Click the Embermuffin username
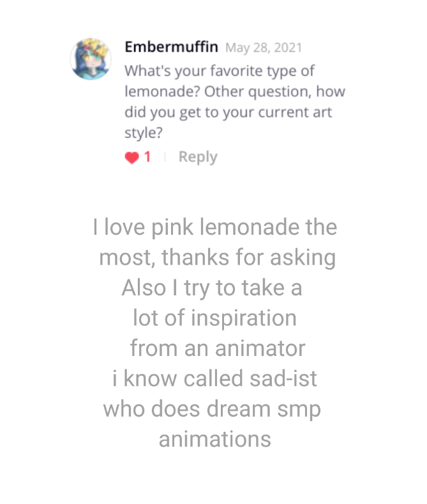 pyautogui.click(x=171, y=47)
